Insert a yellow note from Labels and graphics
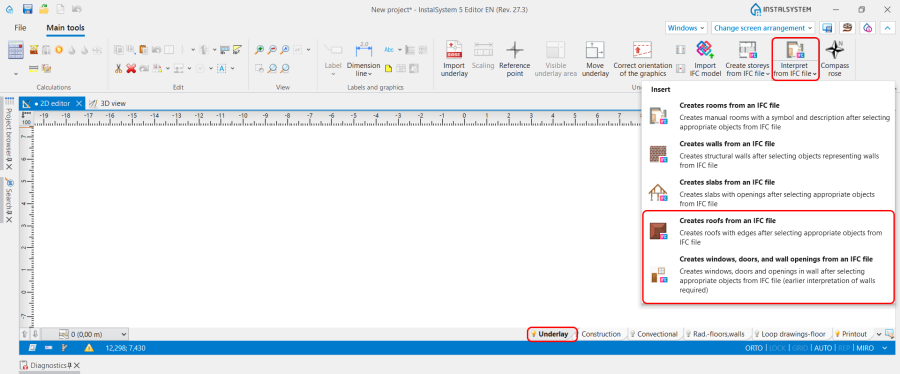The image size is (900, 374). [x=388, y=68]
